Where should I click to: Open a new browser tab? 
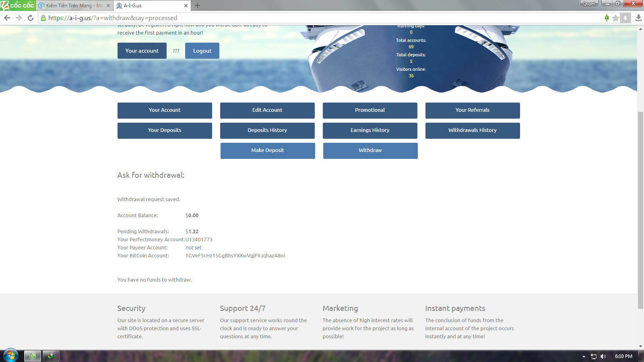[x=197, y=6]
